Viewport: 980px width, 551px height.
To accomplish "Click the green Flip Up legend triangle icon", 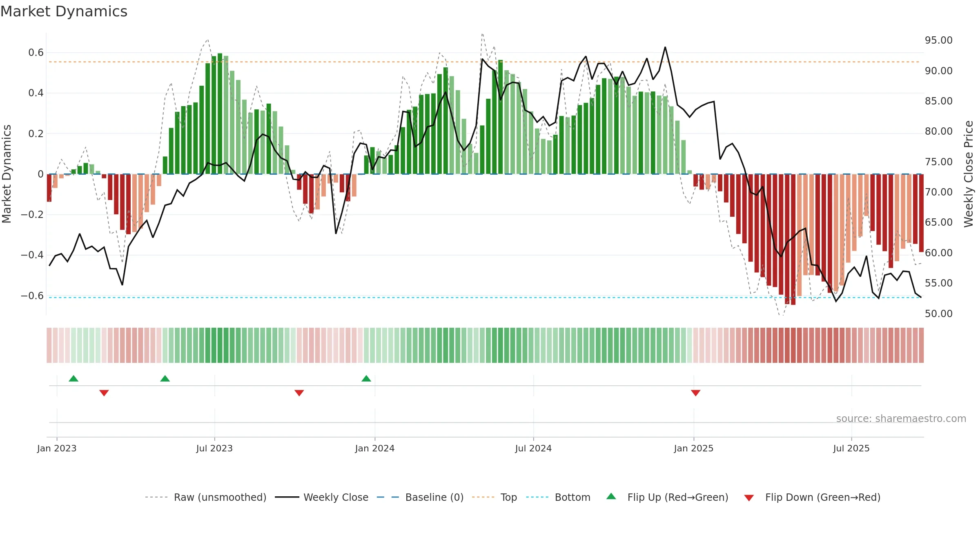I will (x=611, y=496).
